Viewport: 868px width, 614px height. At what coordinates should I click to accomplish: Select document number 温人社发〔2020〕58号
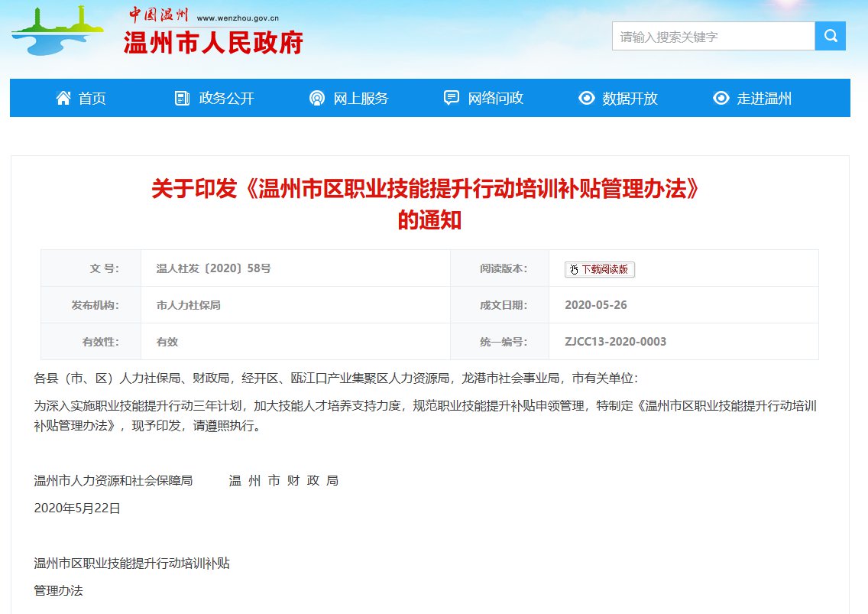click(x=214, y=268)
